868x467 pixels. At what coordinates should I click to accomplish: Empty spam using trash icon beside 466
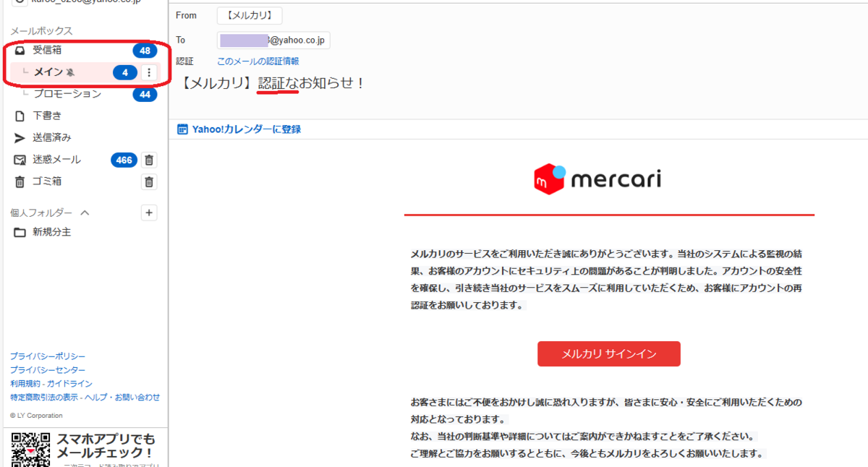(148, 160)
